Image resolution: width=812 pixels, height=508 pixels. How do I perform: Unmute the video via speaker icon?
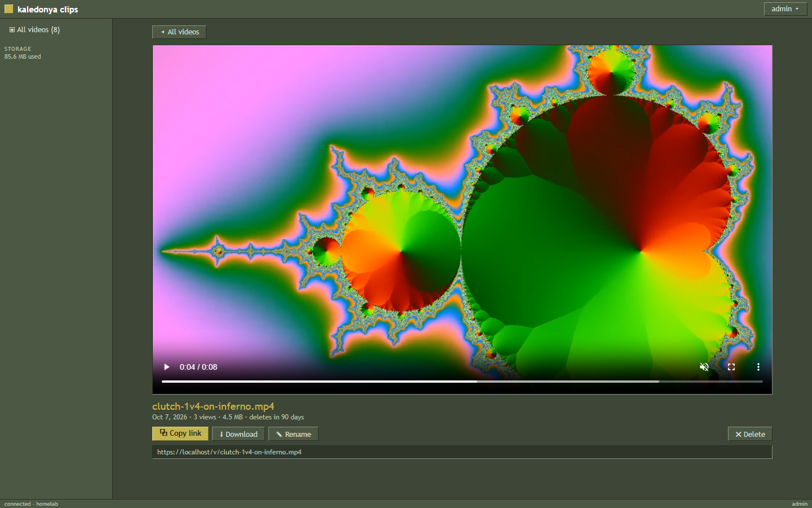click(704, 367)
